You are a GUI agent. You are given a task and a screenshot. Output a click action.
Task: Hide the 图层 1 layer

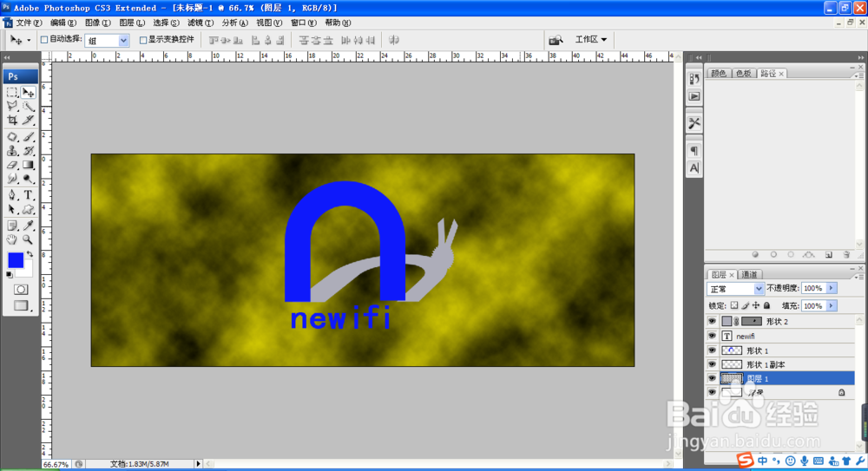point(712,378)
